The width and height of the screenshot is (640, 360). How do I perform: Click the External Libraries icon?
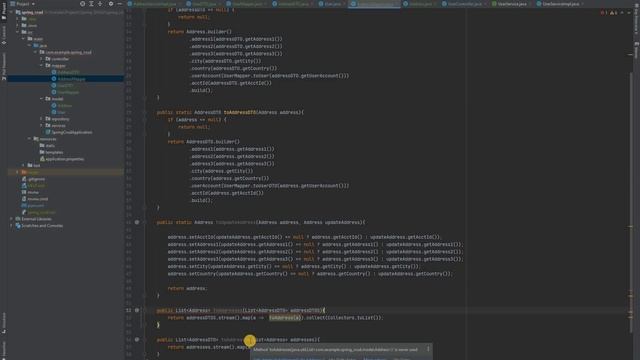(x=18, y=219)
